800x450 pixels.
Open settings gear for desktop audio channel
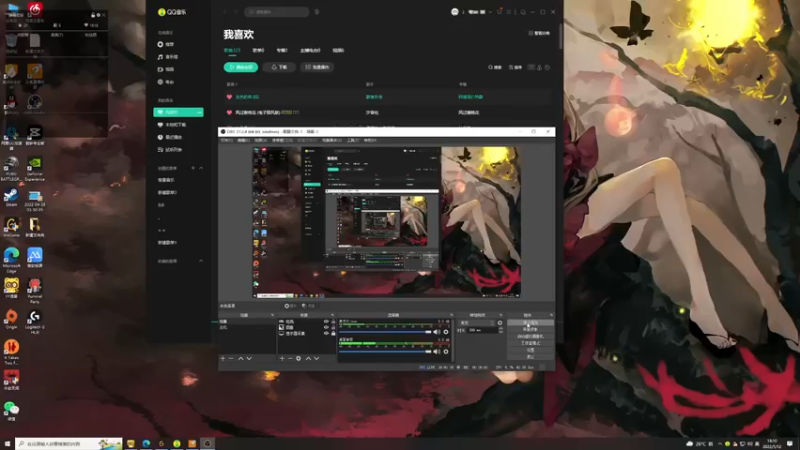(446, 352)
